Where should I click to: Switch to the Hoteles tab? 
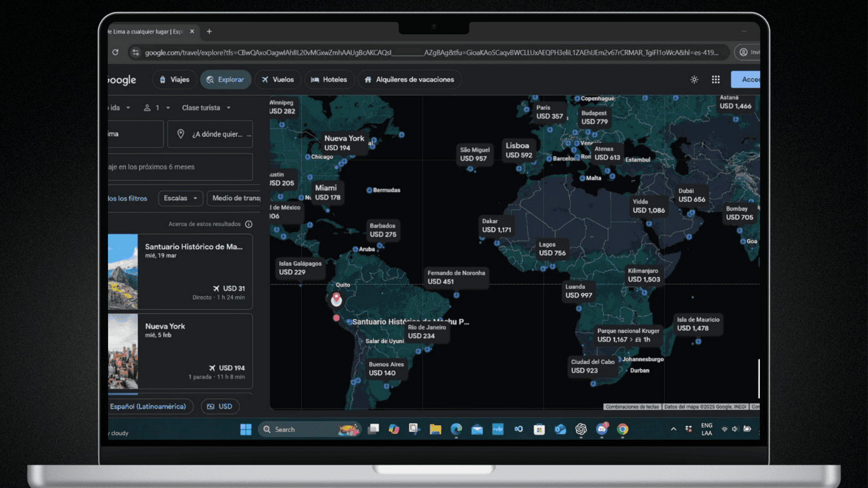point(329,79)
